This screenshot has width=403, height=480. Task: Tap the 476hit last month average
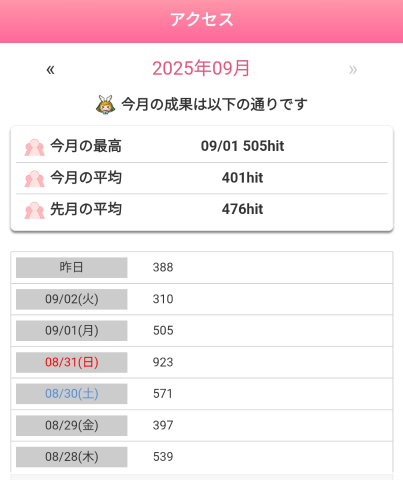click(x=242, y=209)
